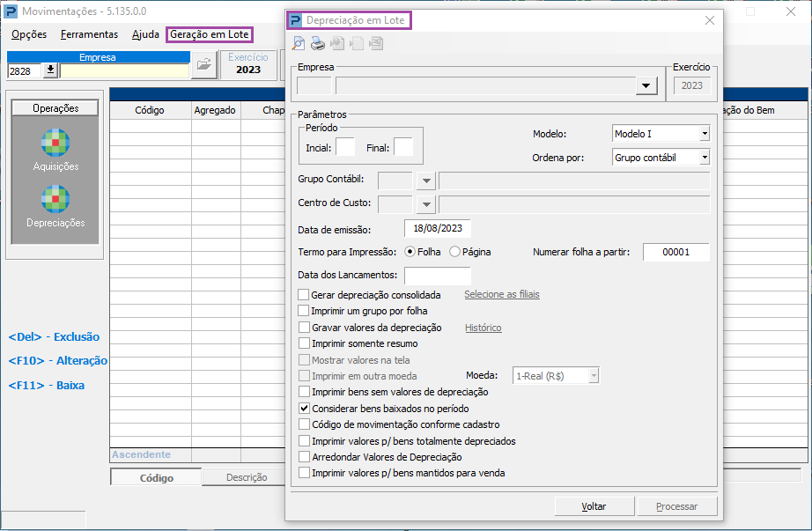Click the printer icon in the dialog toolbar

click(x=317, y=43)
